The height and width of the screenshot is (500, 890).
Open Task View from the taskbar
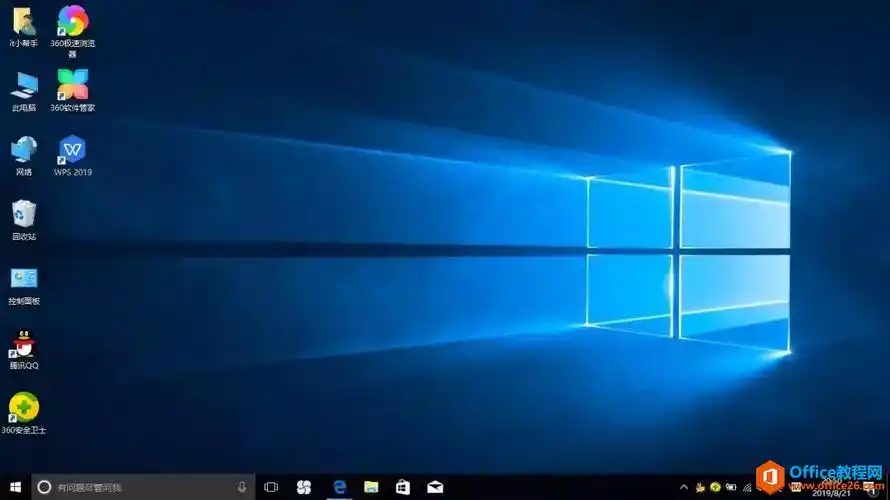click(271, 487)
